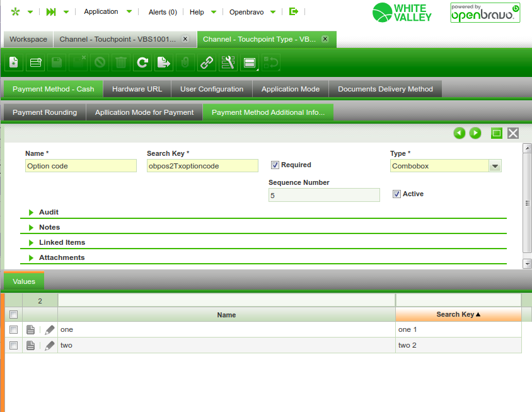This screenshot has width=532, height=412.
Task: Select the checkbox for row 'one'
Action: (x=13, y=329)
